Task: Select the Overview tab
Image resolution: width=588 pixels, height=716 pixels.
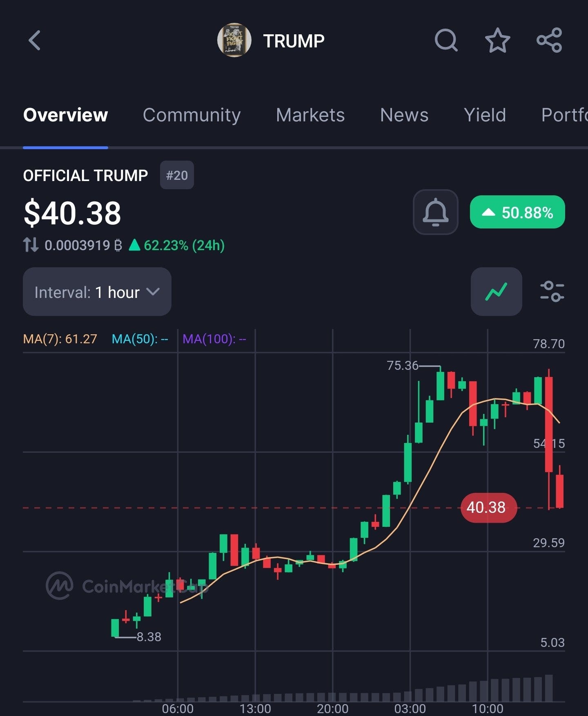Action: (65, 115)
